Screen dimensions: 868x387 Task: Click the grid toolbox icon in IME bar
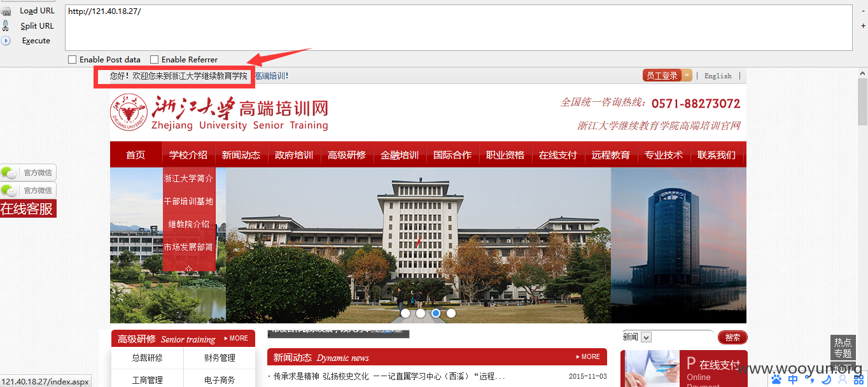(x=858, y=379)
